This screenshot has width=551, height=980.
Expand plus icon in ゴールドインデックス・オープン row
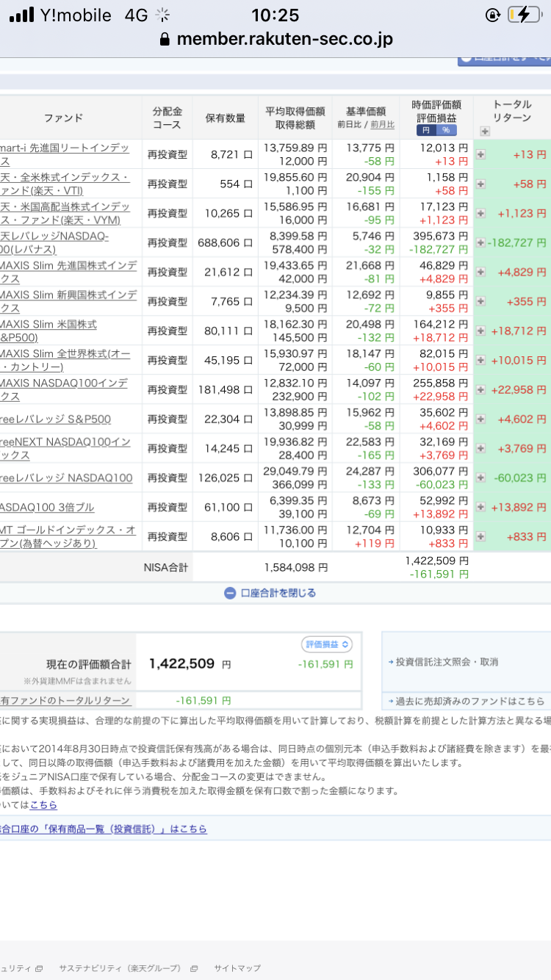(x=480, y=536)
